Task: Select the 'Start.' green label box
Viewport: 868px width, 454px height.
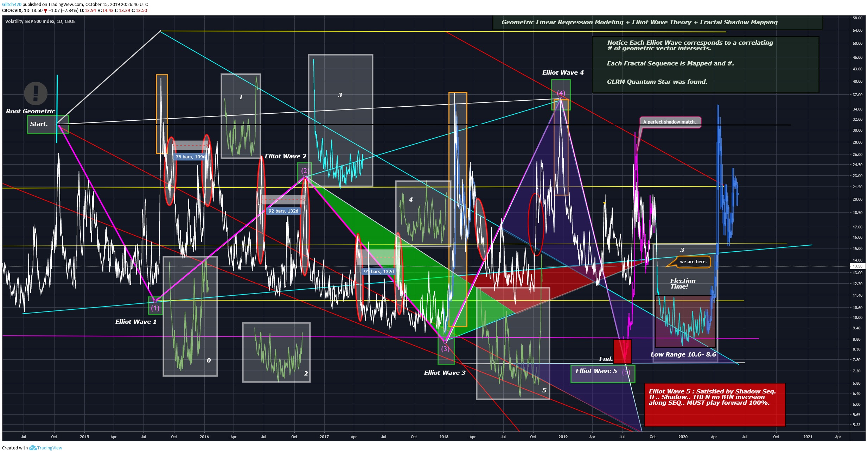Action: [48, 124]
